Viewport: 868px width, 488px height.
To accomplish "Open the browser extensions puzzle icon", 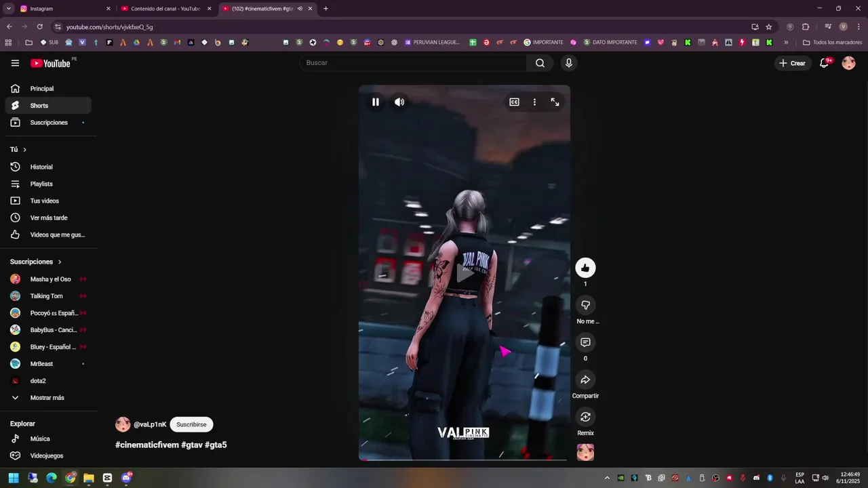I will pyautogui.click(x=806, y=26).
